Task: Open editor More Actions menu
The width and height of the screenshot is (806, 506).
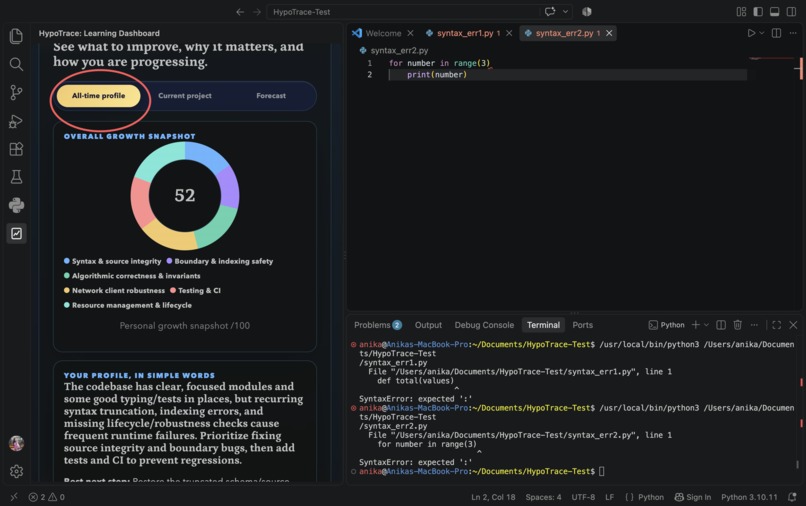Action: pyautogui.click(x=793, y=33)
